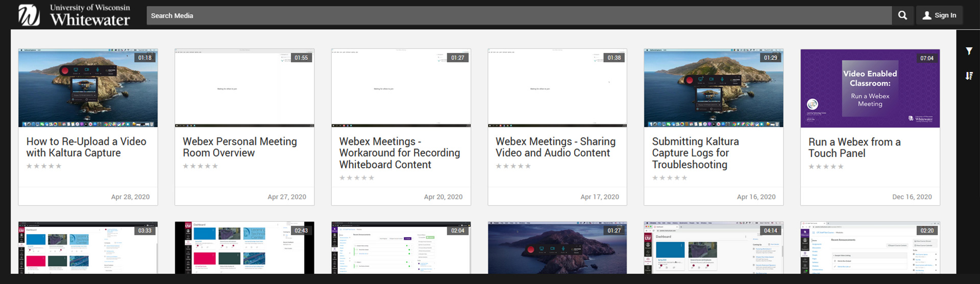980x284 pixels.
Task: Click the Apr 28, 2020 date text
Action: click(x=130, y=197)
